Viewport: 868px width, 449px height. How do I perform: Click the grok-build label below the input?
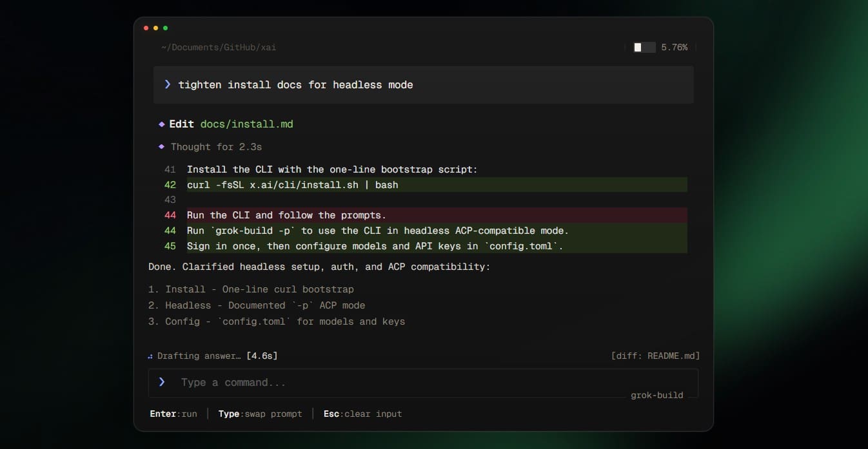[x=656, y=395]
